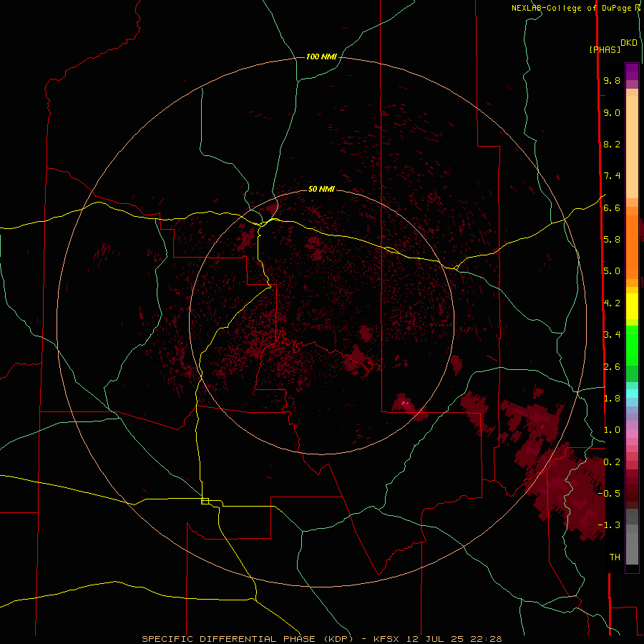Click the -0.5 value on the color scale

(x=609, y=493)
